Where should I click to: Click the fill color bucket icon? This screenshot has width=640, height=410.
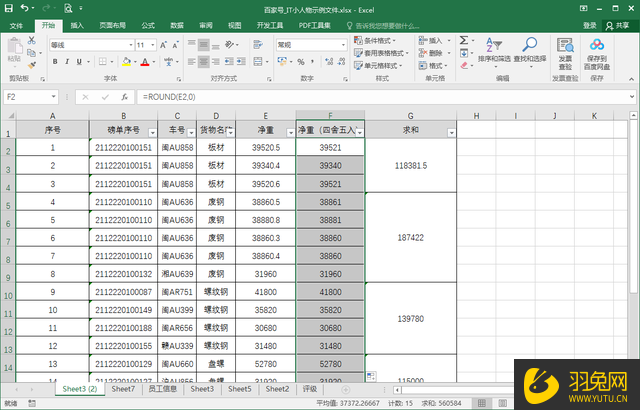tap(126, 62)
